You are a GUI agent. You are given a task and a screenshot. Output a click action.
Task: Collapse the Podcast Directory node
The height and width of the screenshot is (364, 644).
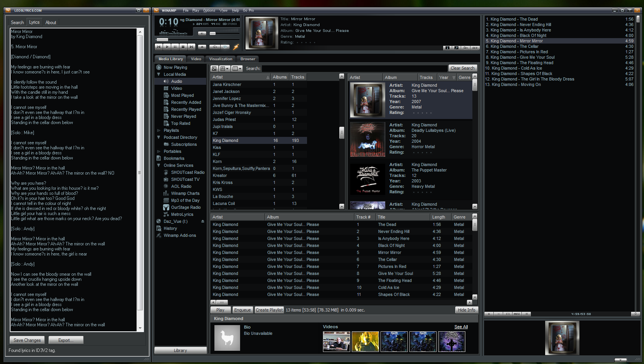click(159, 137)
